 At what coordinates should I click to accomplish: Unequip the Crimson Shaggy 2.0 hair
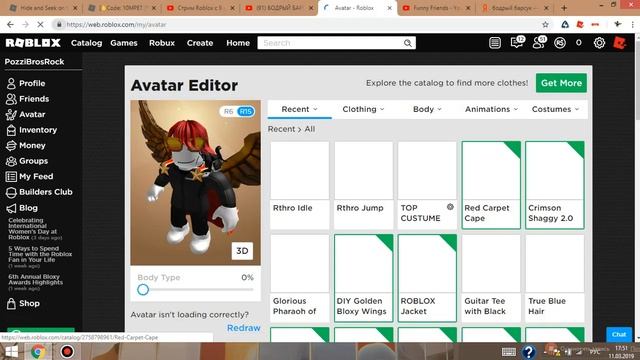click(x=555, y=185)
